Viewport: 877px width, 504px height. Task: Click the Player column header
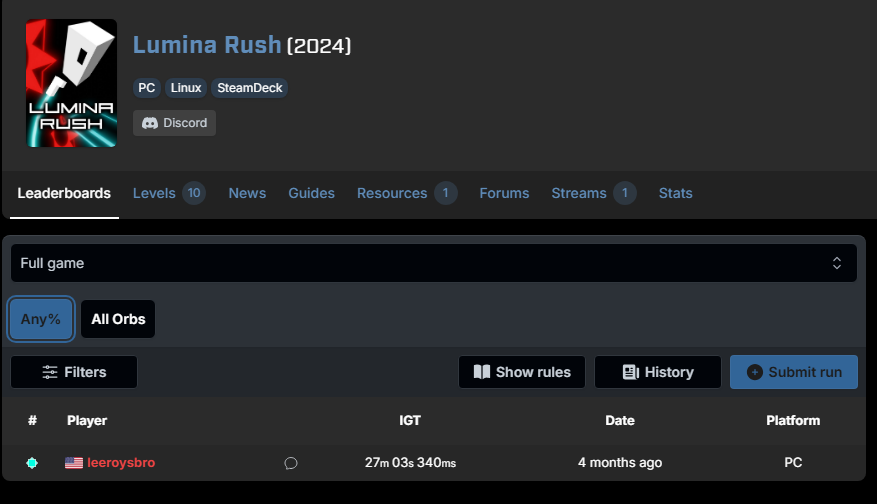pos(87,421)
